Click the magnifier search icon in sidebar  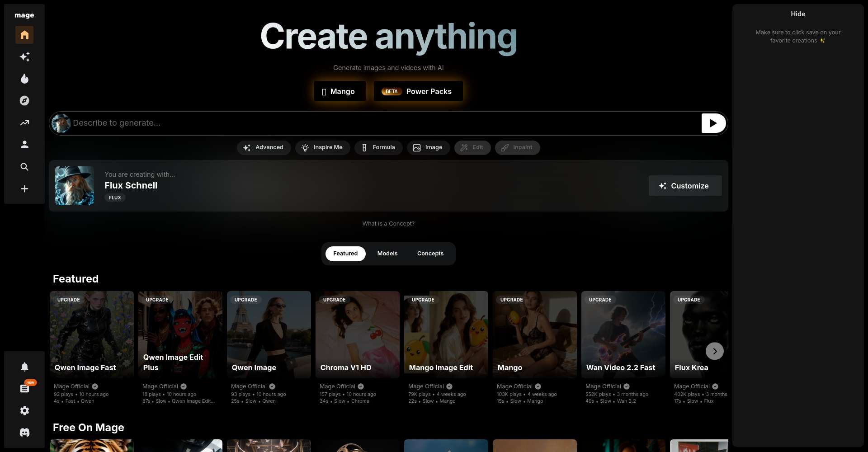pyautogui.click(x=24, y=167)
